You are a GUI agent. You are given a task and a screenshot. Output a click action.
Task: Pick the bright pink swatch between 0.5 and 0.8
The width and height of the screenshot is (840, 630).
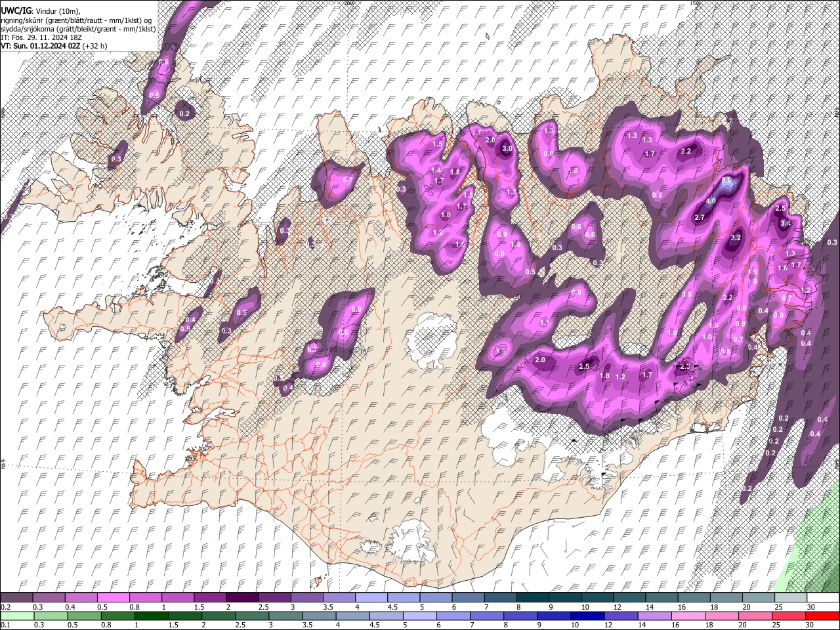coord(114,598)
